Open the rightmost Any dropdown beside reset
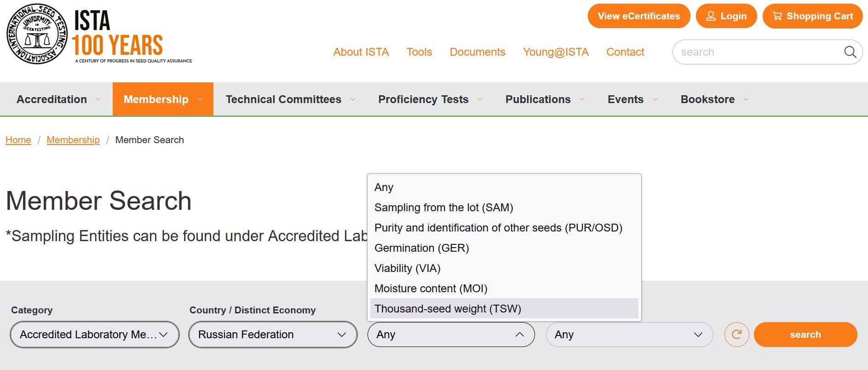Screen dimensions: 868x370 point(629,335)
